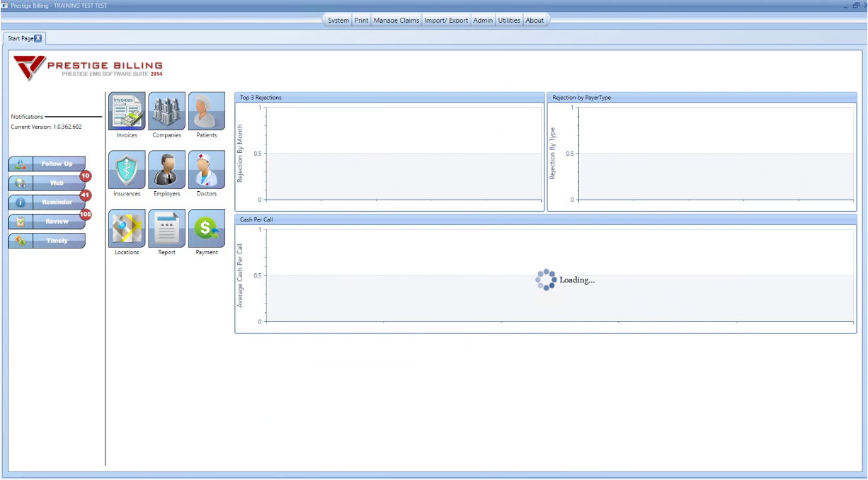Image resolution: width=868 pixels, height=480 pixels.
Task: Click the Companies building icon
Action: point(166,111)
